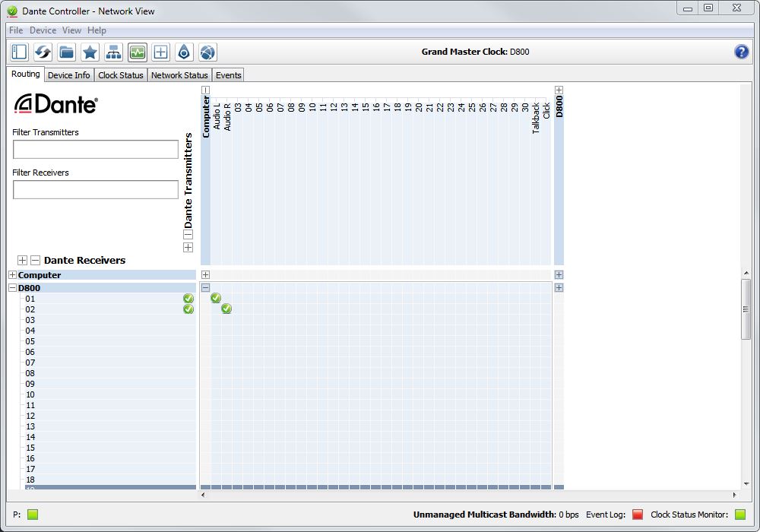The width and height of the screenshot is (760, 532).
Task: Select D800 receiver channel 10
Action: [x=110, y=394]
